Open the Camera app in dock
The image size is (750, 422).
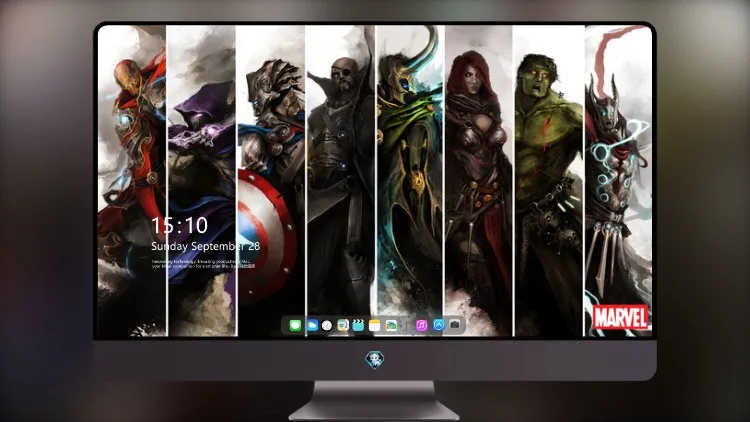[x=455, y=325]
